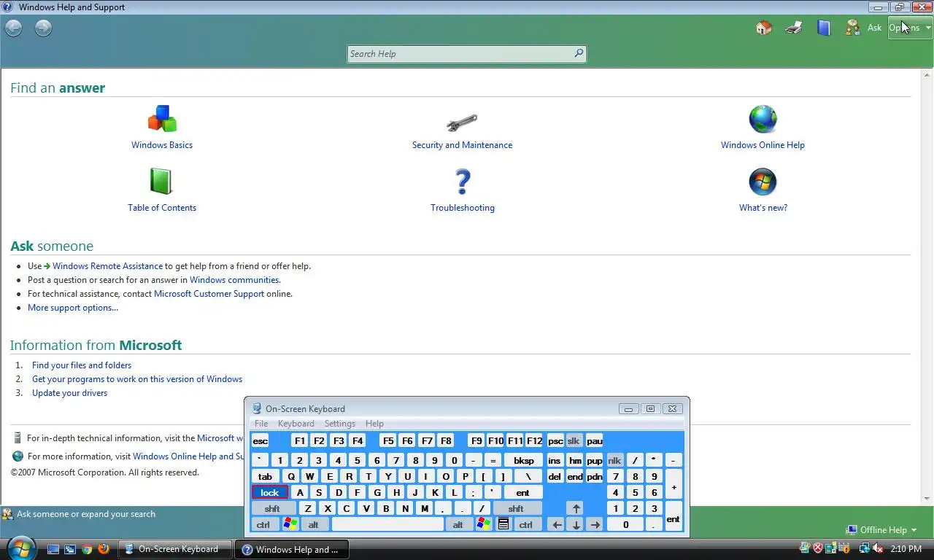The image size is (934, 560).
Task: Open the Options dropdown menu
Action: (x=910, y=28)
